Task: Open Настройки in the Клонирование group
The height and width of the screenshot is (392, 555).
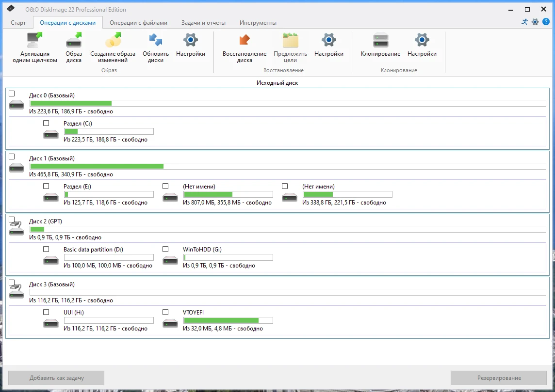Action: pyautogui.click(x=422, y=41)
